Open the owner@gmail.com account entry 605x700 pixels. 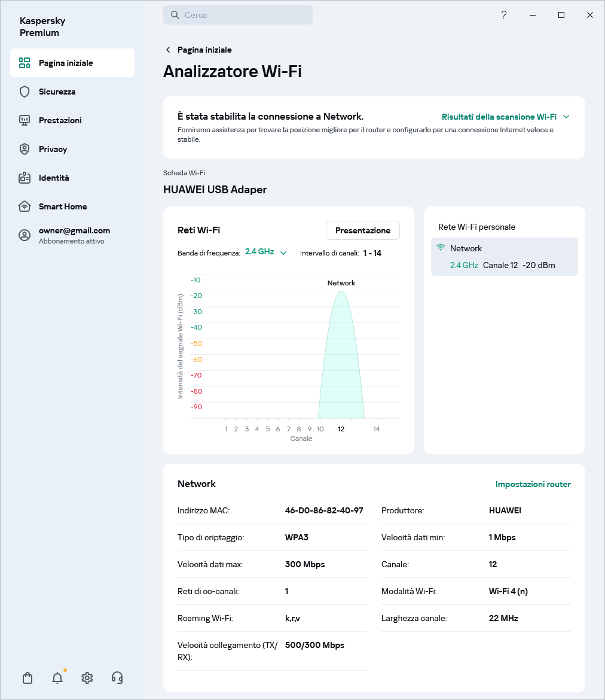point(74,235)
